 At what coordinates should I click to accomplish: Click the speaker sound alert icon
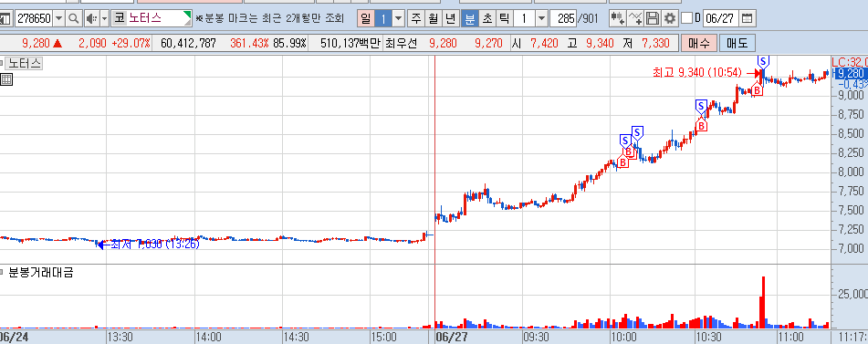91,18
